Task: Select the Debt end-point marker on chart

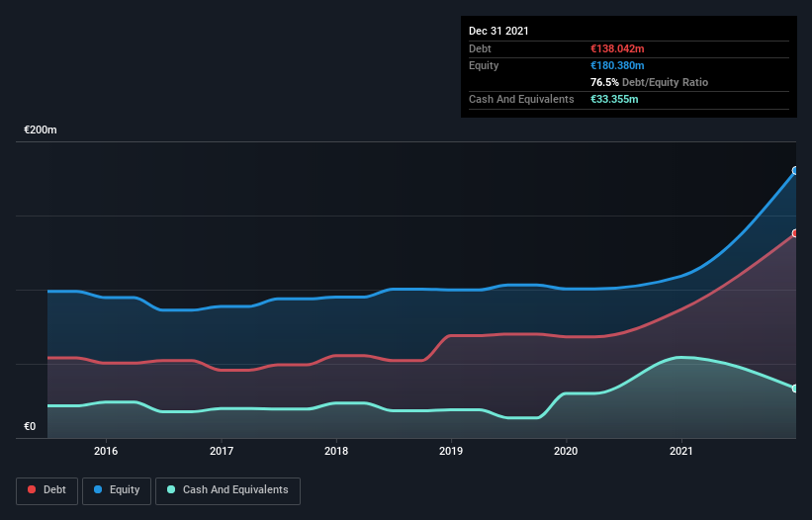Action: pos(795,233)
